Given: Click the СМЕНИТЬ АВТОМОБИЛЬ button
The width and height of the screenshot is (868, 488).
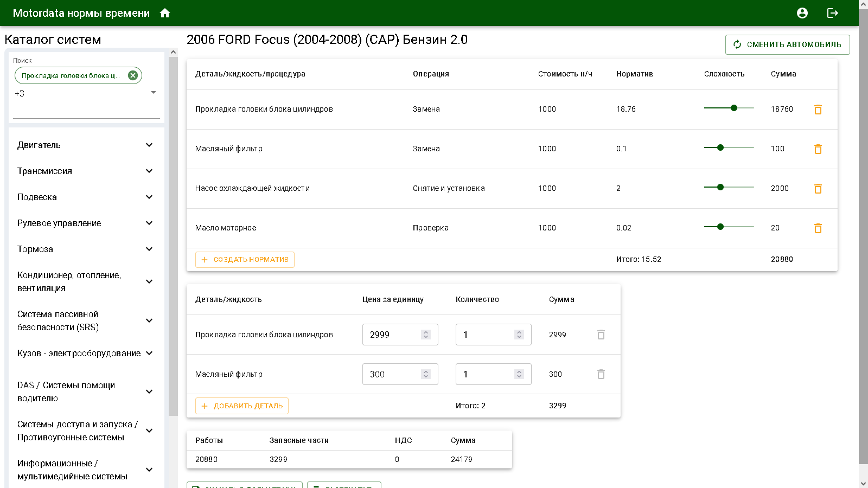Looking at the screenshot, I should 787,44.
